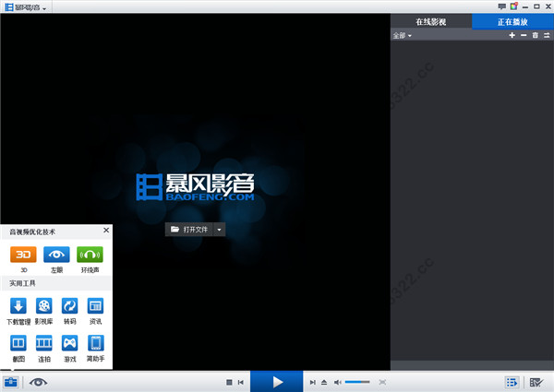Open the 资讯 news tool
Viewport: 554px width, 392px height.
pyautogui.click(x=95, y=306)
